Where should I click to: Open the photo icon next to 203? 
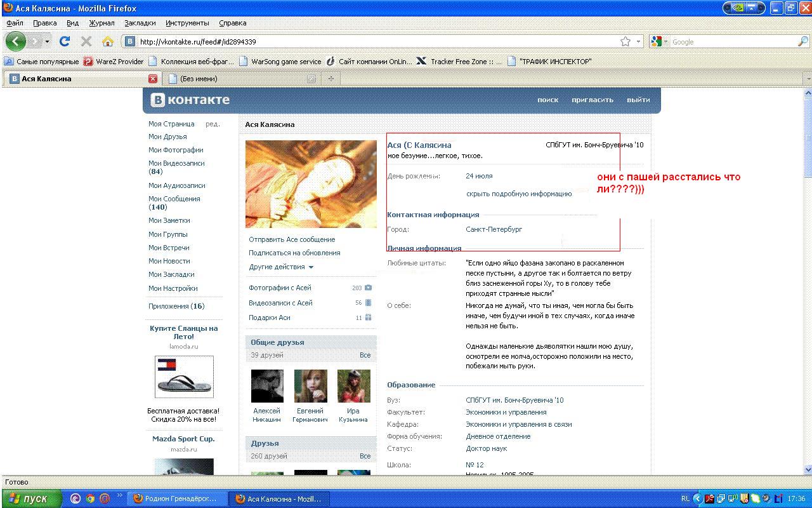click(368, 288)
